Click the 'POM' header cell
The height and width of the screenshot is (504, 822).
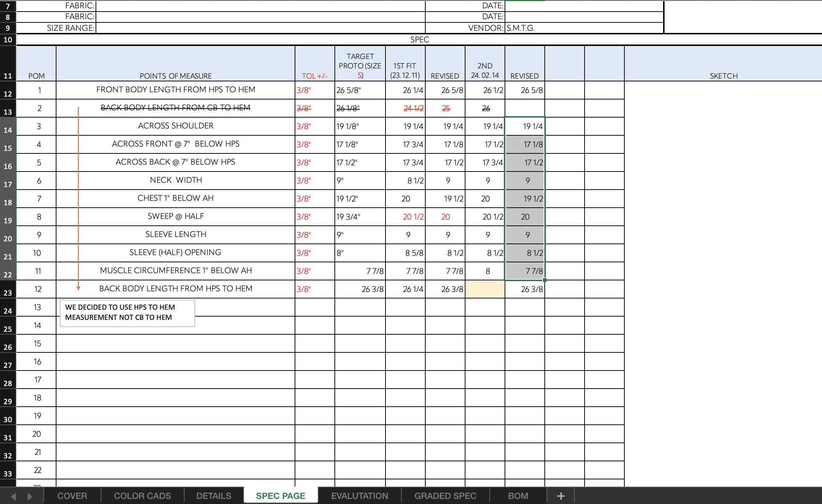tap(36, 63)
